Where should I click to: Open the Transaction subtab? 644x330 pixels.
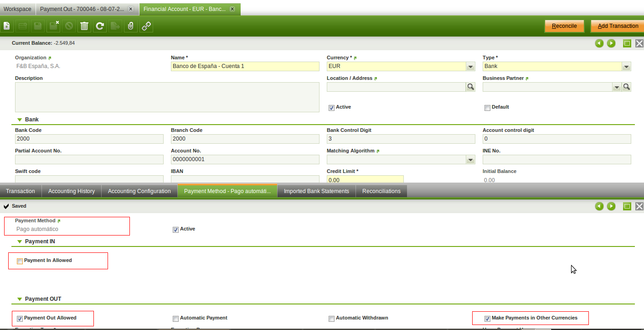21,191
